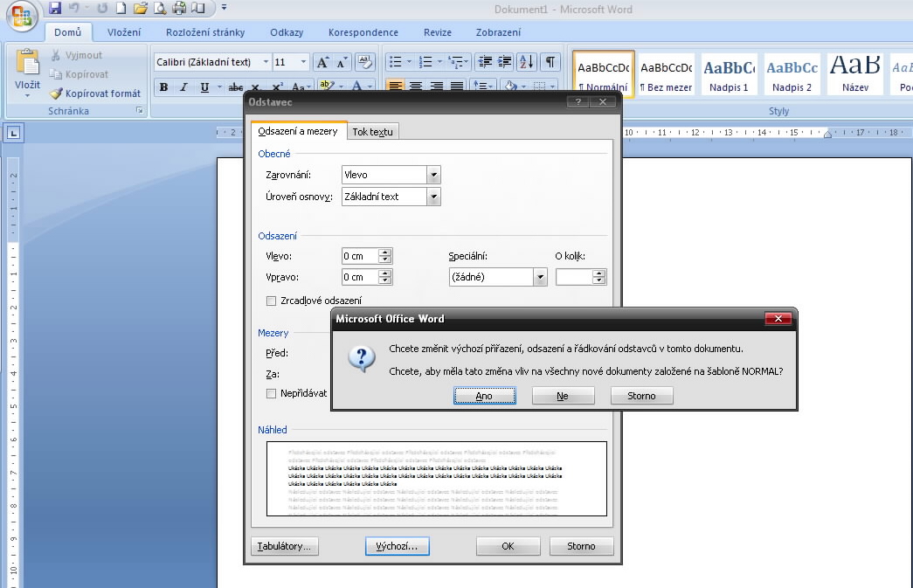Viewport: 913px width, 588px height.
Task: Click the Ne button in the prompt
Action: [563, 396]
